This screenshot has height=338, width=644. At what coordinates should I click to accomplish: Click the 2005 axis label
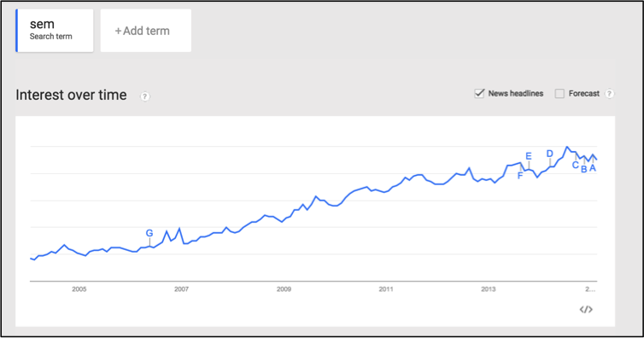79,289
